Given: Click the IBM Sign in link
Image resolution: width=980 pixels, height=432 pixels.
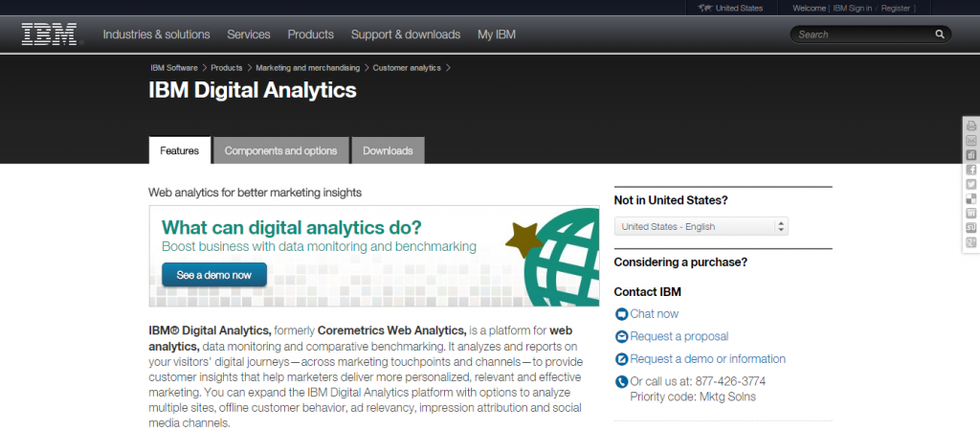Looking at the screenshot, I should click(850, 8).
